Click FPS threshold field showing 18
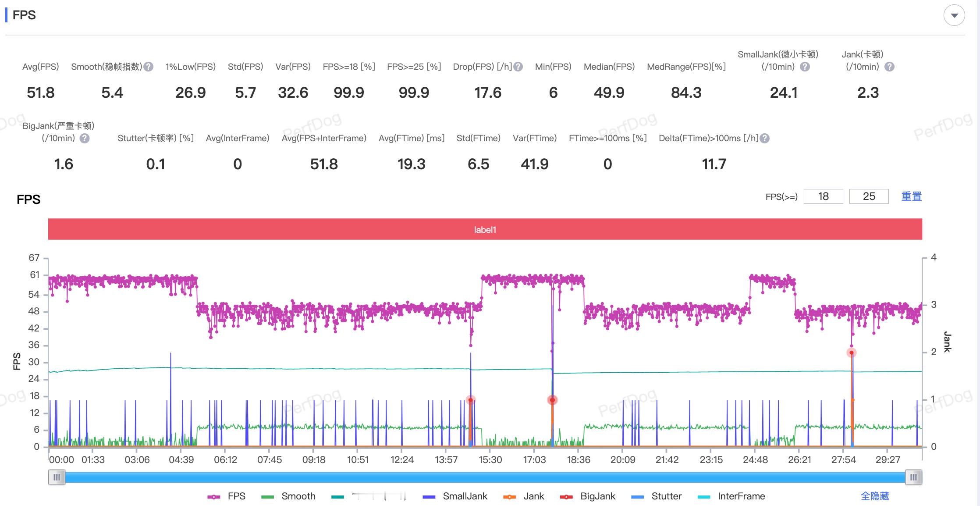The image size is (980, 506). [823, 196]
